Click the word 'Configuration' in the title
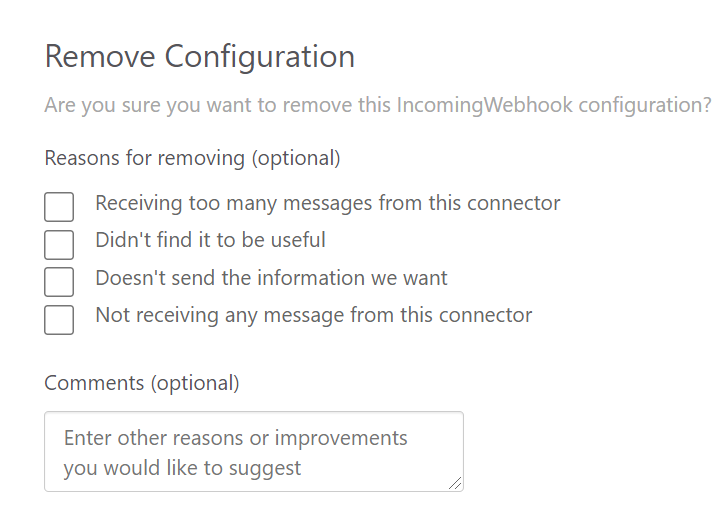This screenshot has width=728, height=507. pyautogui.click(x=260, y=57)
